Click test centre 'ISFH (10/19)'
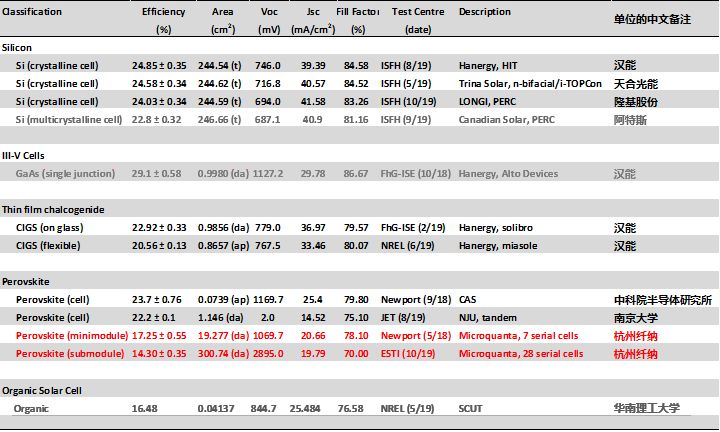The image size is (720, 432). pyautogui.click(x=408, y=101)
